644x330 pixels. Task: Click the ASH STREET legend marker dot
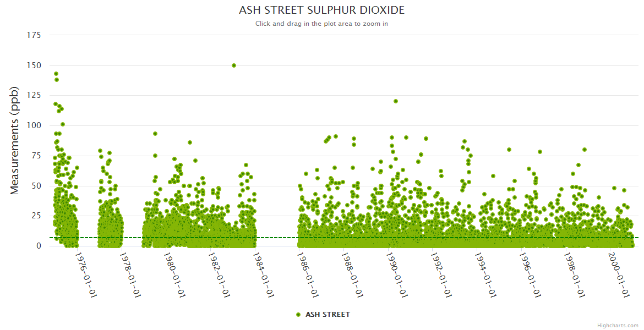click(x=298, y=315)
